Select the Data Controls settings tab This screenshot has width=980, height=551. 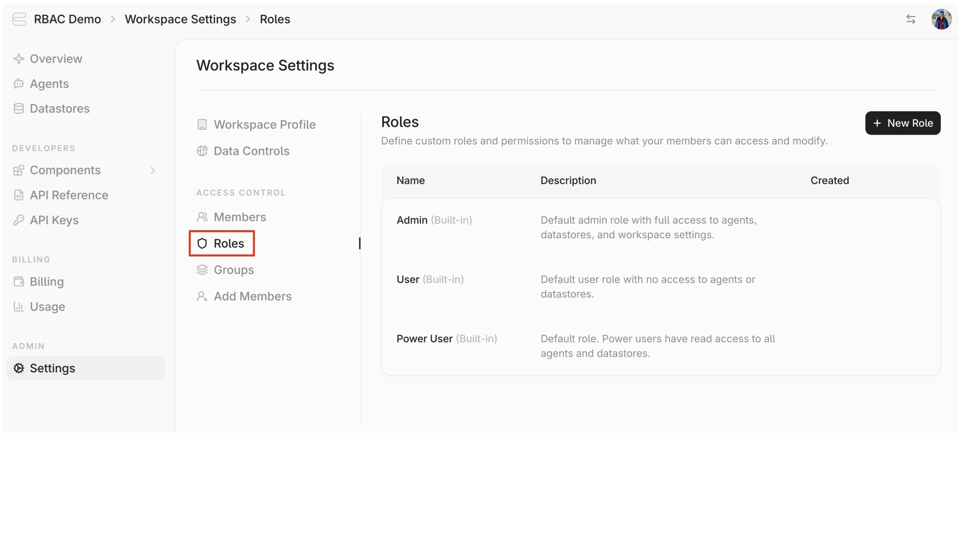coord(251,151)
